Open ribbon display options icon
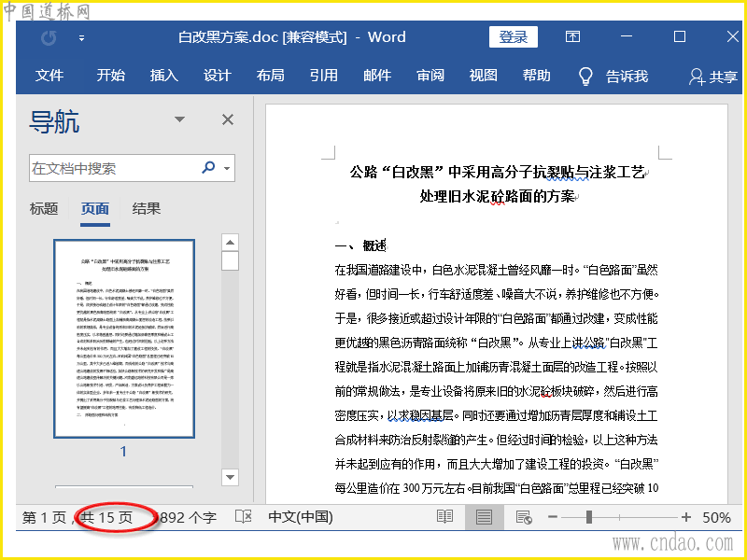747x560 pixels. pos(572,36)
